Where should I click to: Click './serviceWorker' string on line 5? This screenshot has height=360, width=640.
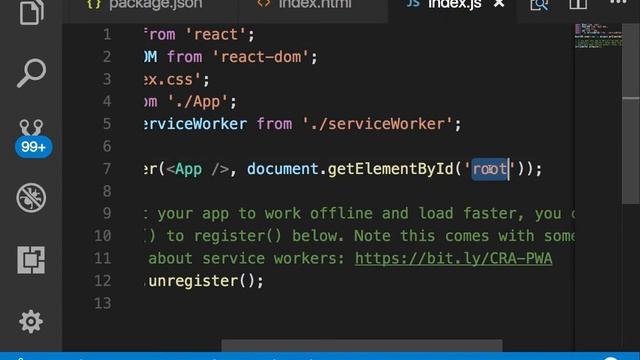(378, 124)
